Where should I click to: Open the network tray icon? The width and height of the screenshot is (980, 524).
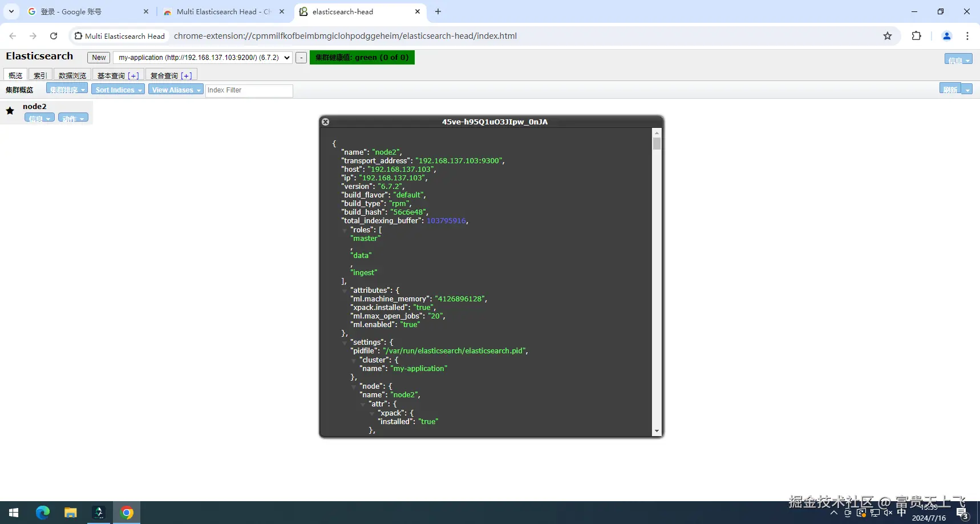tap(875, 513)
